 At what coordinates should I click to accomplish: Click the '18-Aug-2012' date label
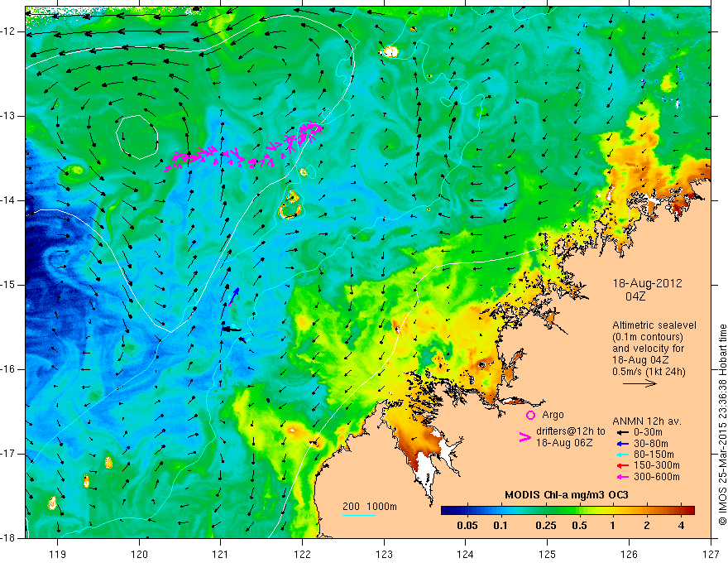[x=647, y=283]
